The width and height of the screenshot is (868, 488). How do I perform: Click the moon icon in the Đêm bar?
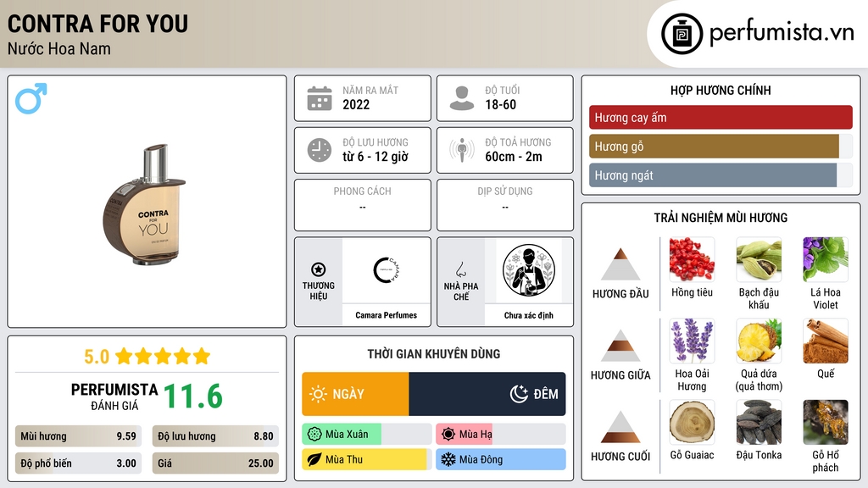(519, 394)
